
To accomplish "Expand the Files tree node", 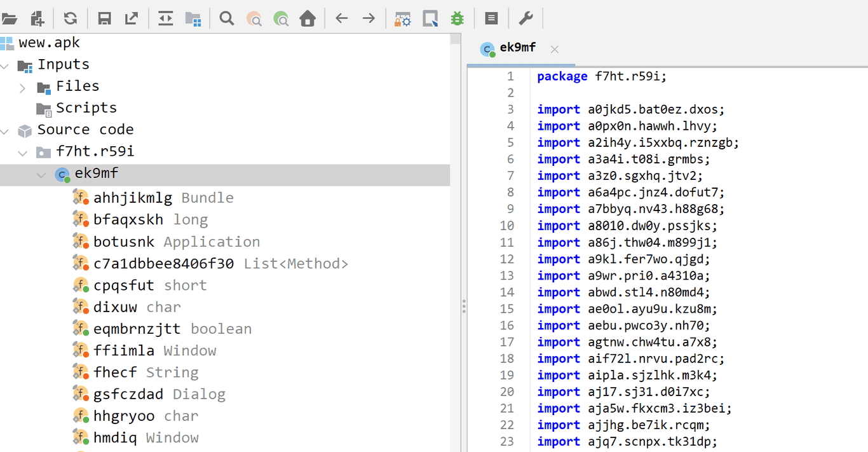I will point(23,87).
